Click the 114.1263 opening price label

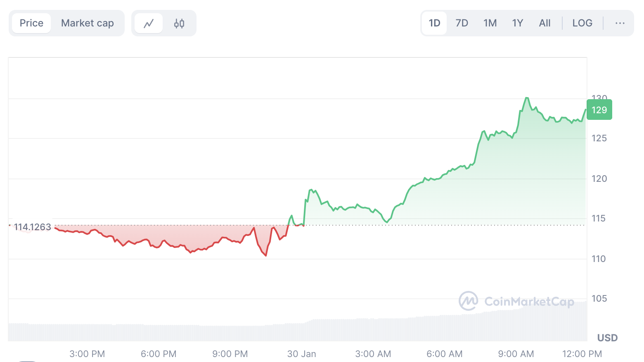[32, 227]
